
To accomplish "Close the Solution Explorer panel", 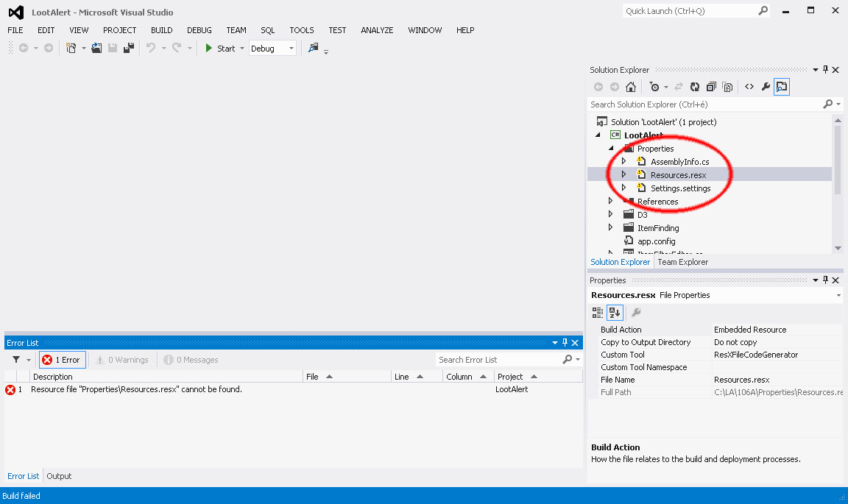I will coord(835,70).
